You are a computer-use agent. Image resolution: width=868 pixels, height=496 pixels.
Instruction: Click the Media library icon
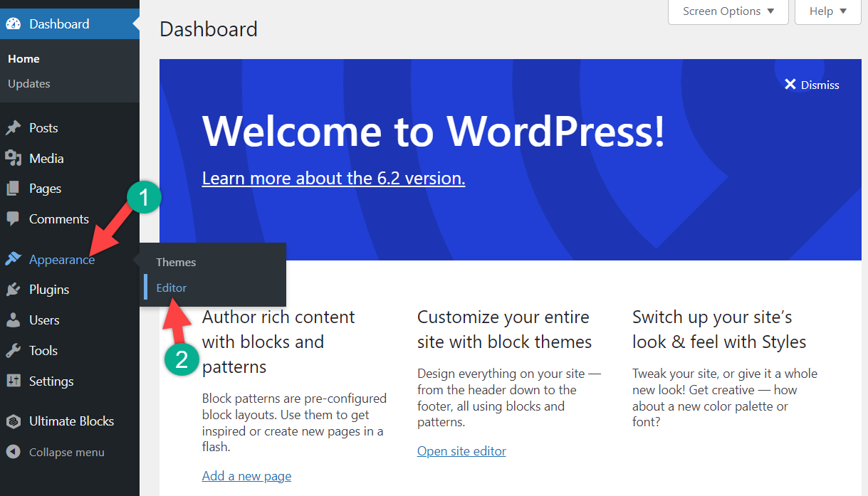(14, 159)
